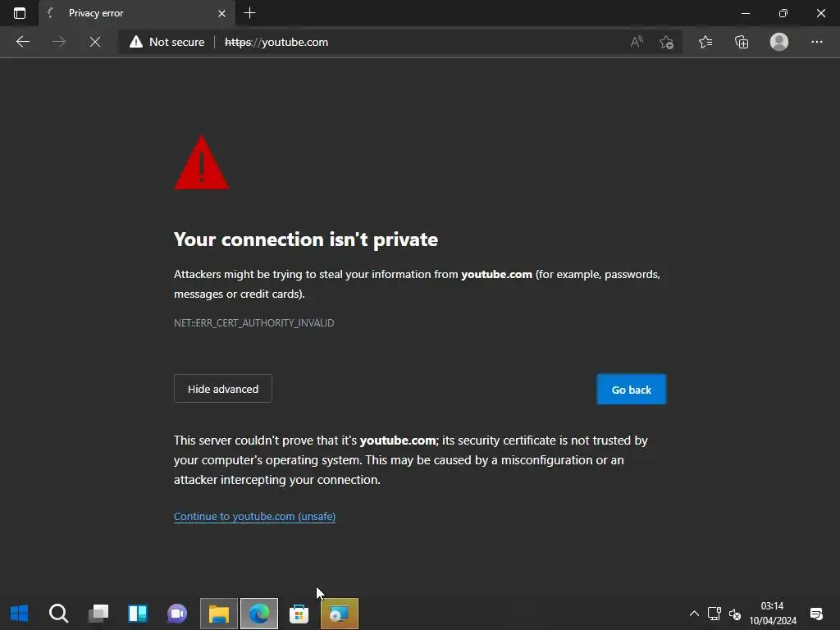Click the blue Go back button
The width and height of the screenshot is (840, 630).
632,390
